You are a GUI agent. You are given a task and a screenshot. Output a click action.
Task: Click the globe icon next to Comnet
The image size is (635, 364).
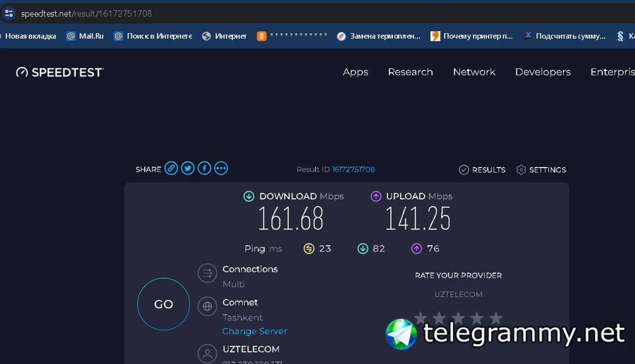point(207,306)
